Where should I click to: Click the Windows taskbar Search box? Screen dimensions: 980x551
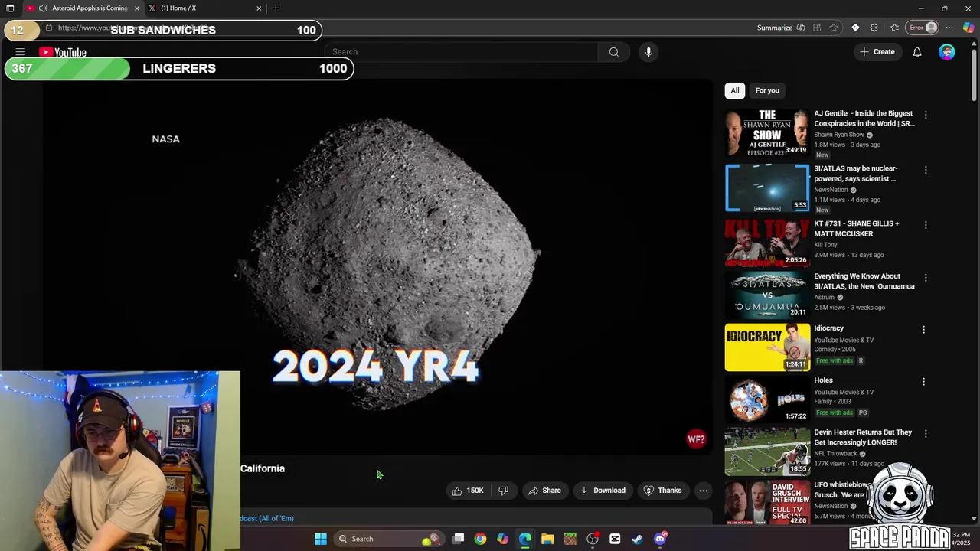389,539
